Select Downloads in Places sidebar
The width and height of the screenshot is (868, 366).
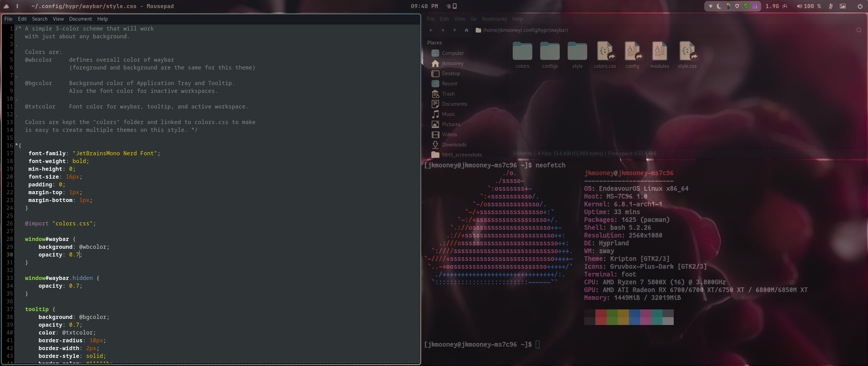pyautogui.click(x=454, y=145)
